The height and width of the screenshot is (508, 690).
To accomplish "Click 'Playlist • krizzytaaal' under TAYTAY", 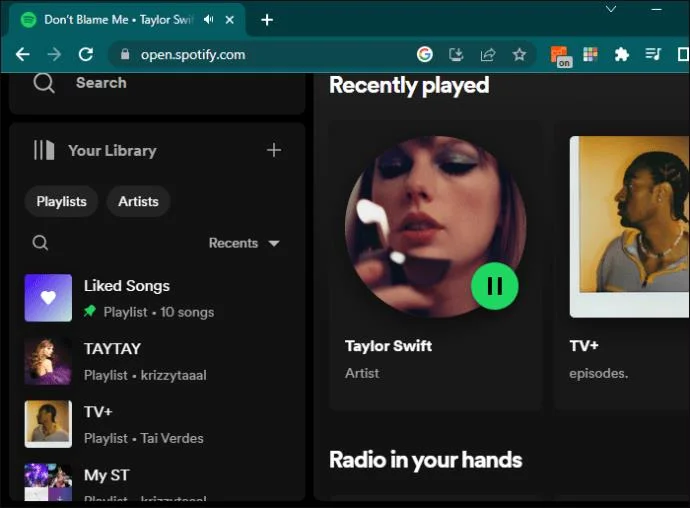I will point(145,375).
